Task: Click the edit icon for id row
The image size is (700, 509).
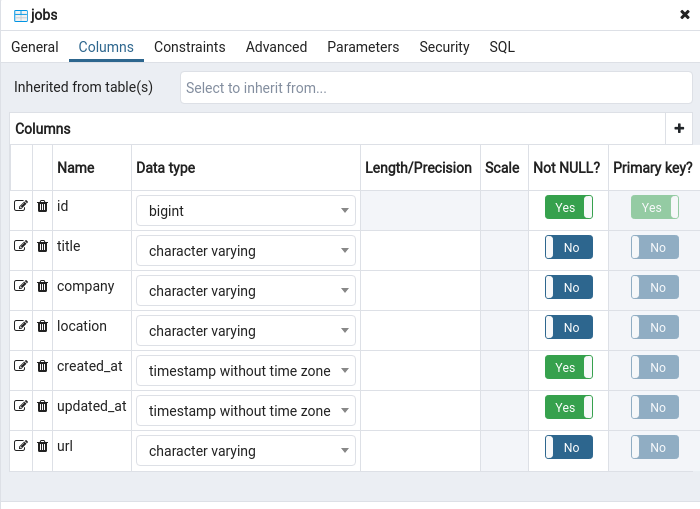Action: coord(20,206)
